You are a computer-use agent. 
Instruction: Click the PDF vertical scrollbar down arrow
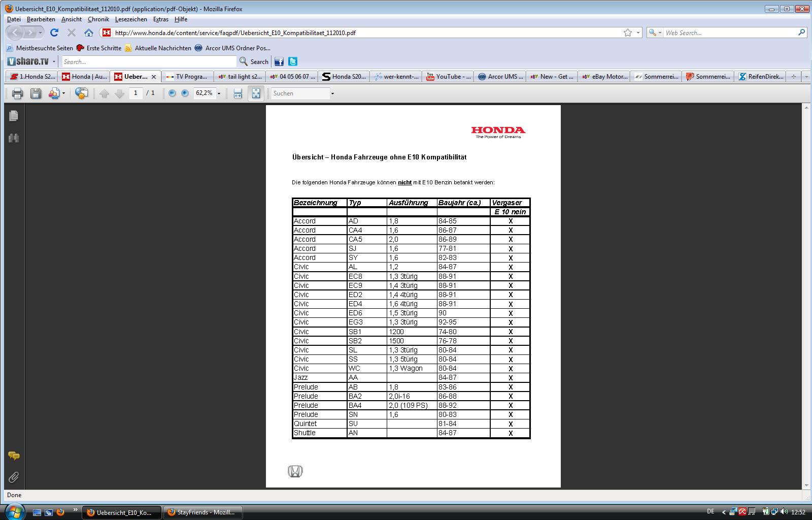coord(806,485)
